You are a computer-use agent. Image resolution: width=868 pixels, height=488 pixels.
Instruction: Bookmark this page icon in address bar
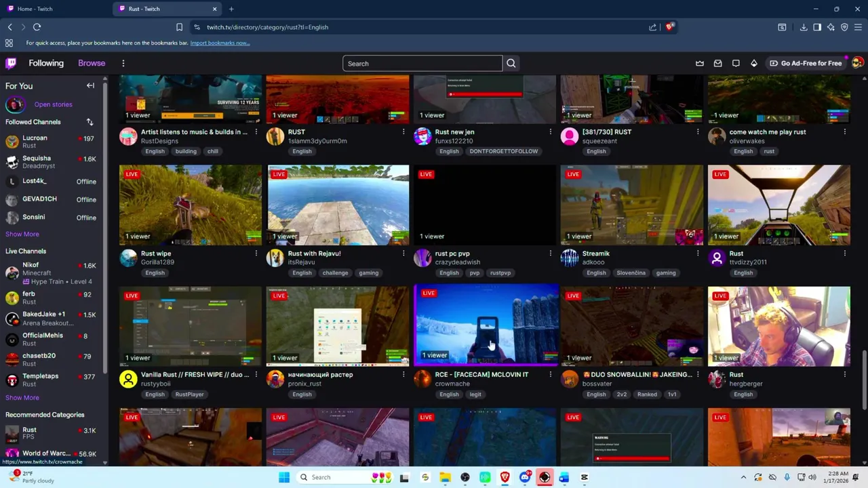(179, 27)
